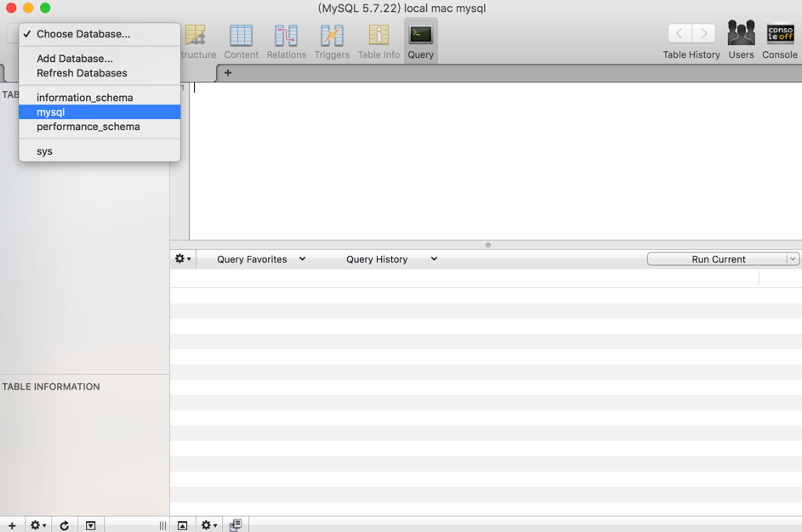
Task: Select the performance_schema database
Action: click(100, 127)
